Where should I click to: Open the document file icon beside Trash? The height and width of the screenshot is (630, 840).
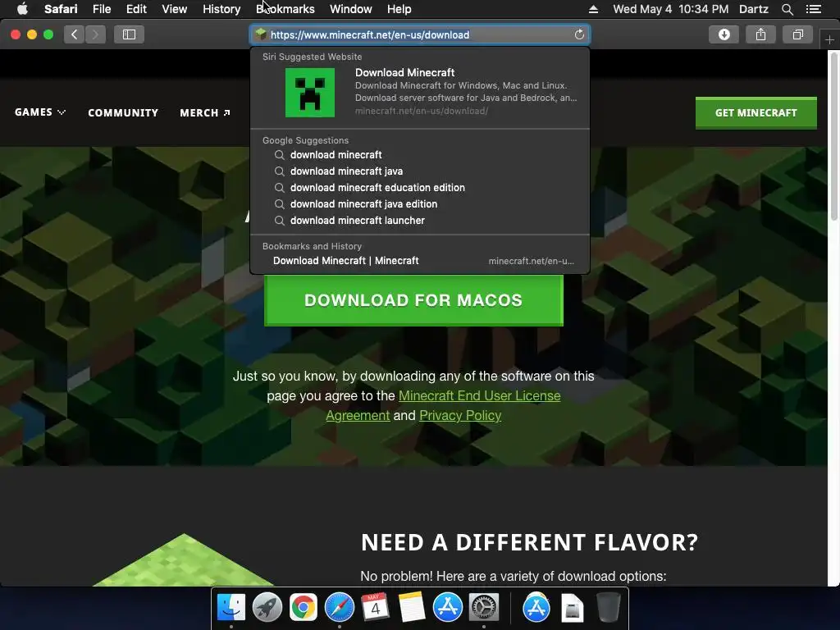tap(572, 607)
